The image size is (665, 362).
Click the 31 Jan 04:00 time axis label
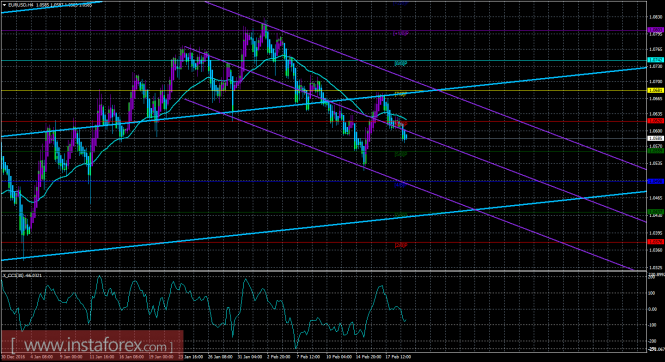click(249, 357)
